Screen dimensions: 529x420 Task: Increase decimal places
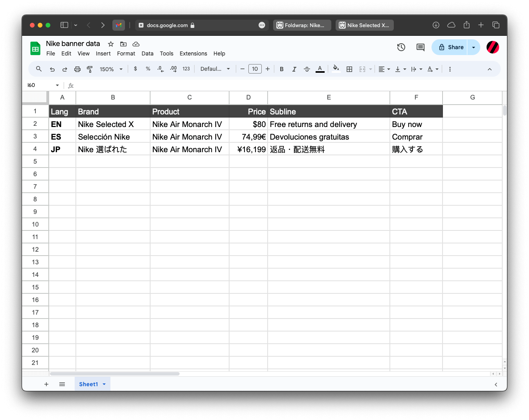pyautogui.click(x=173, y=69)
